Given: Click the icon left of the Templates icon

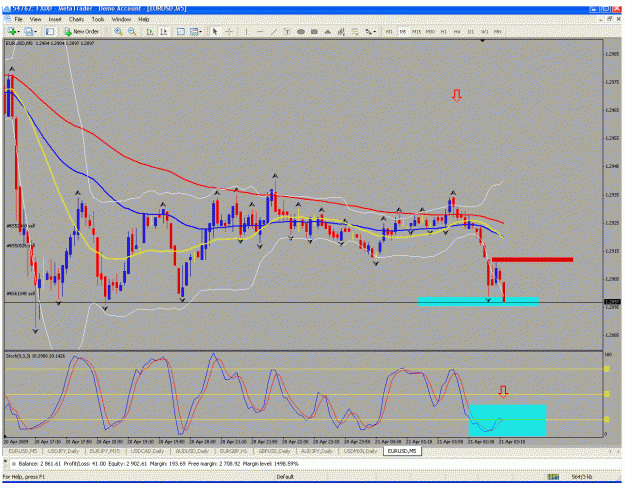Looking at the screenshot, I should (x=181, y=31).
